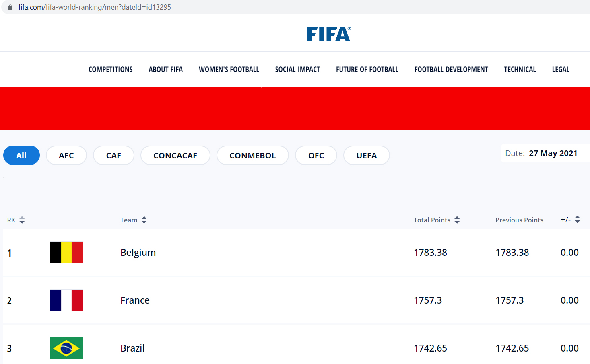Screen dimensions: 590x364
Task: Filter rankings by AFC
Action: click(x=66, y=156)
